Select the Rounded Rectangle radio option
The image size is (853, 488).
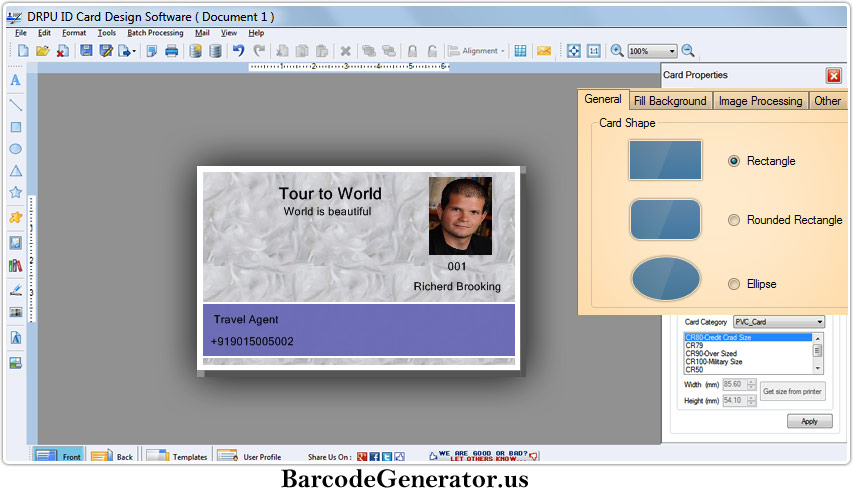734,220
